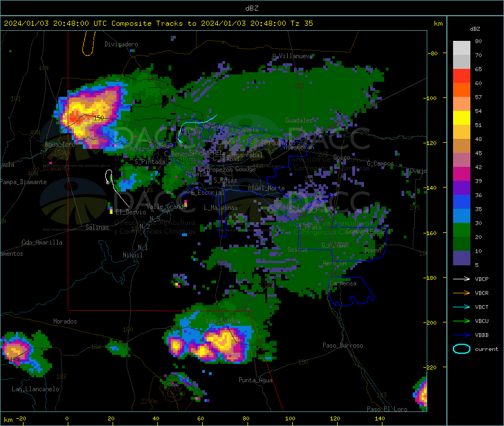Select the bright green 20 dBZ swatch
Viewport: 504px width, 426px height.
tap(461, 230)
